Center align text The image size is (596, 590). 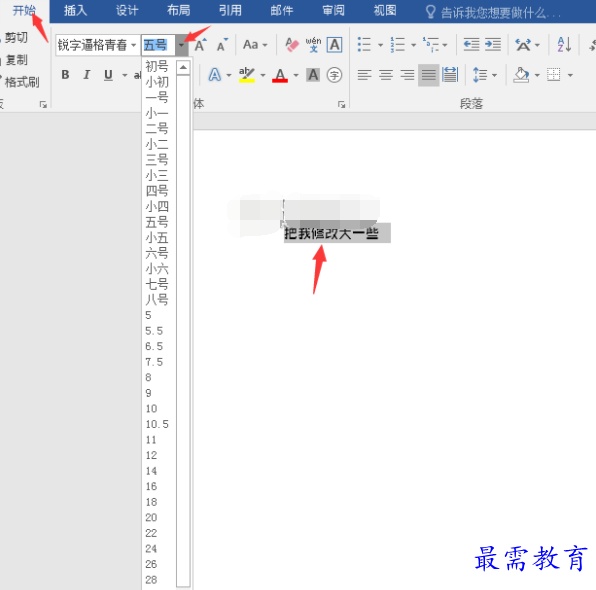point(386,75)
